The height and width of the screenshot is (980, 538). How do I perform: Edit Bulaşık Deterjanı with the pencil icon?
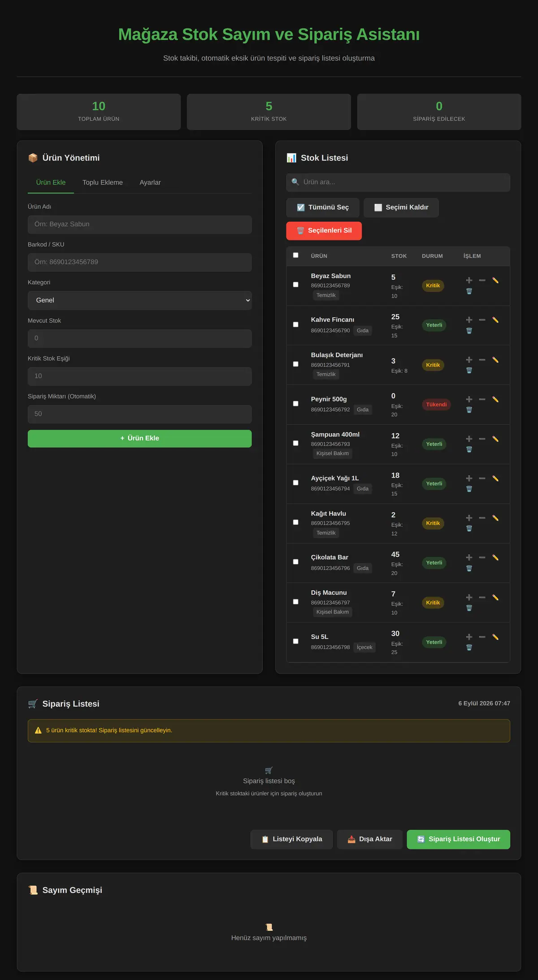point(495,360)
